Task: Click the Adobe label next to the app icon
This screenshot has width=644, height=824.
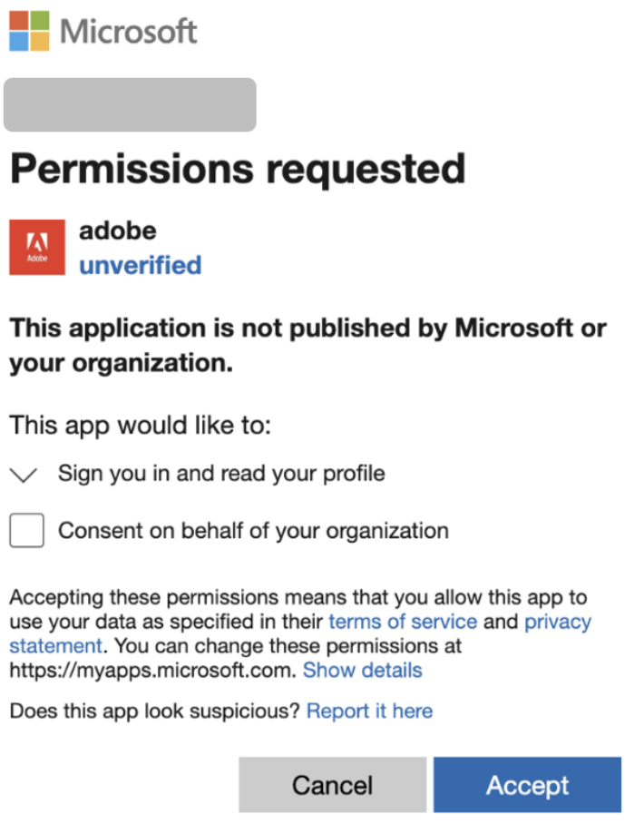Action: [x=118, y=231]
